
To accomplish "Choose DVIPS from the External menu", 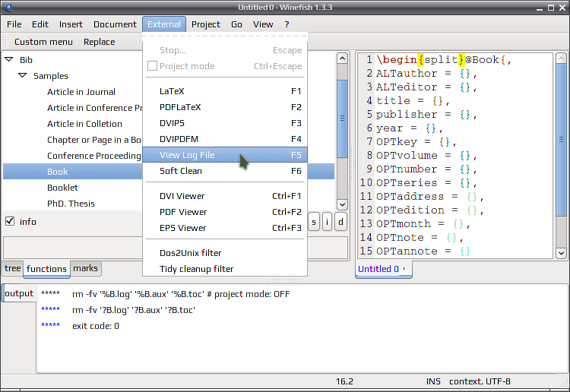I will [225, 123].
